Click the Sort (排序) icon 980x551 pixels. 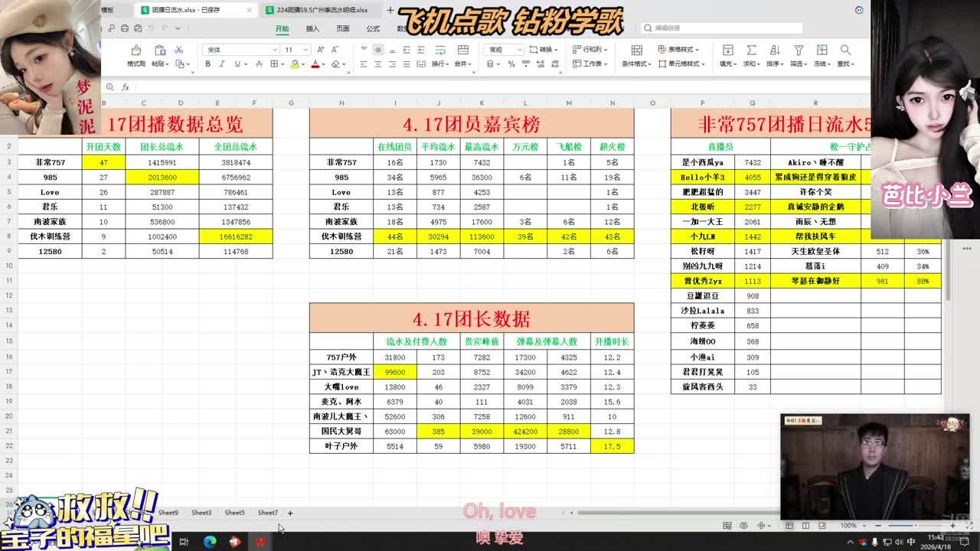[774, 51]
